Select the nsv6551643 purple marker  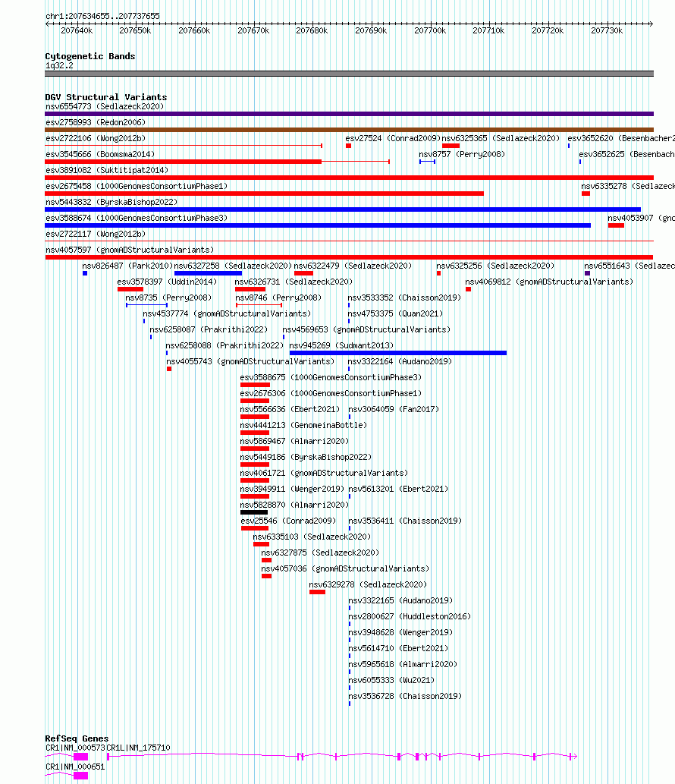click(587, 273)
